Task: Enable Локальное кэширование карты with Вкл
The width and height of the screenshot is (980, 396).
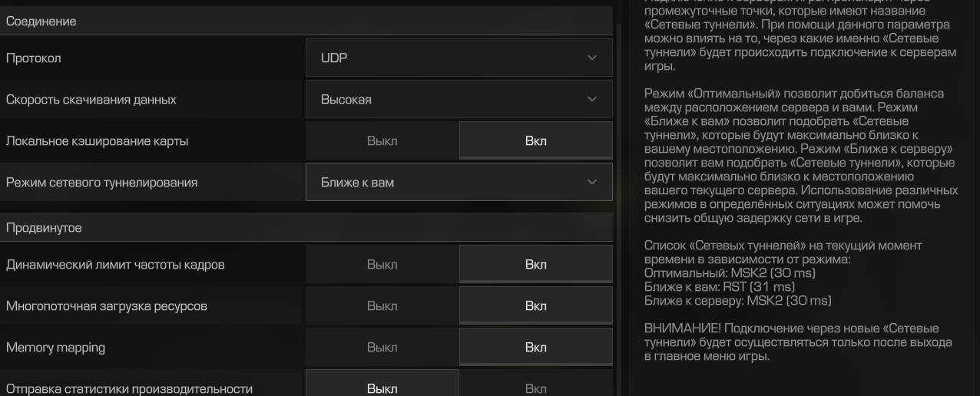Action: [535, 141]
